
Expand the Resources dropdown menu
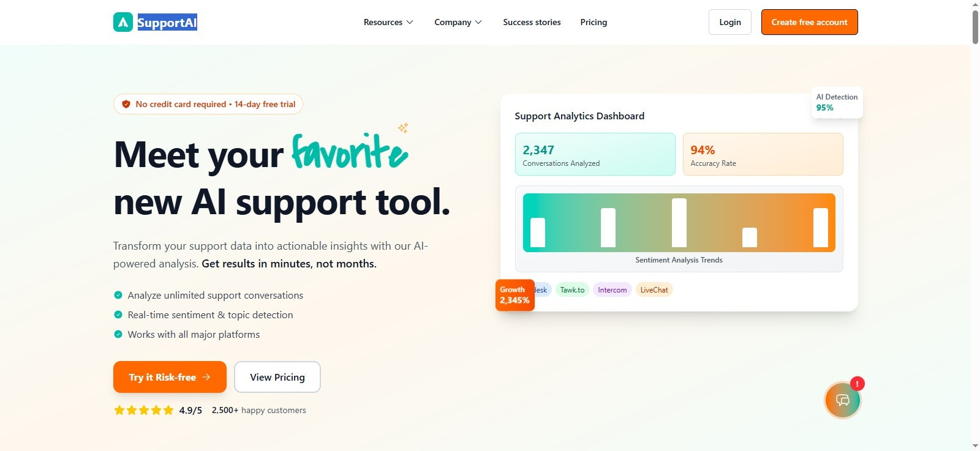[x=388, y=22]
